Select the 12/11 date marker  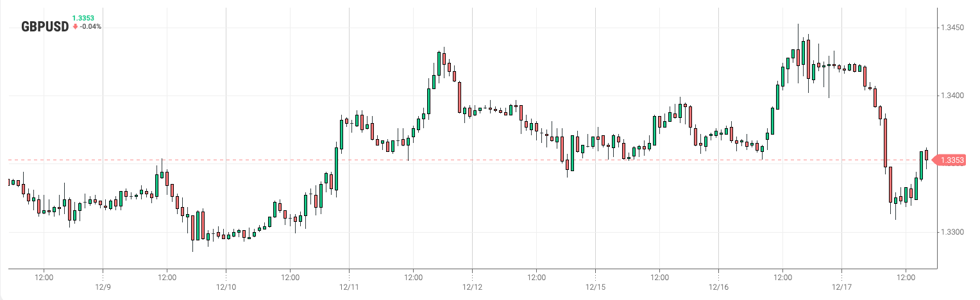coord(349,287)
